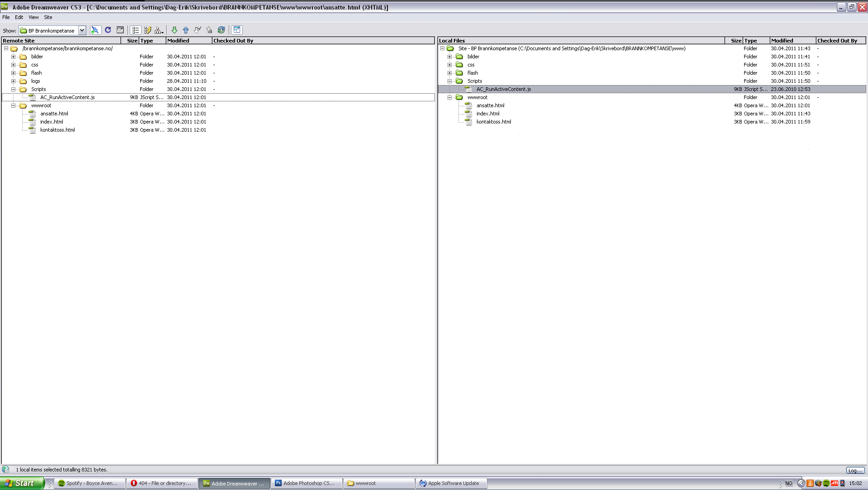Image resolution: width=868 pixels, height=490 pixels.
Task: Sort remote pane by Modified column
Action: [189, 41]
